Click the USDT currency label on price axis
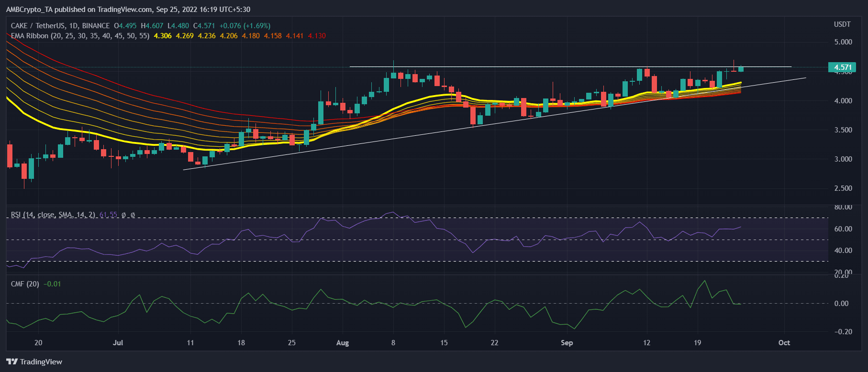 point(842,24)
